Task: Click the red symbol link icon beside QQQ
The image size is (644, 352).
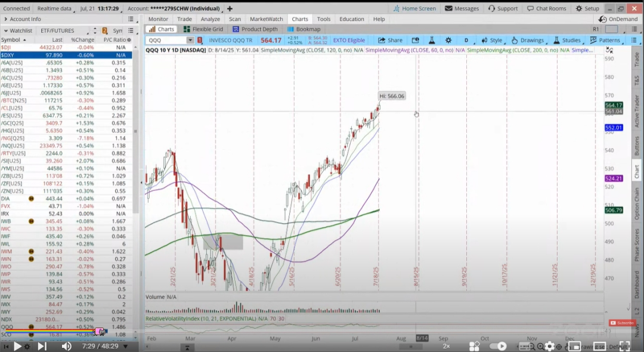Action: [x=200, y=40]
